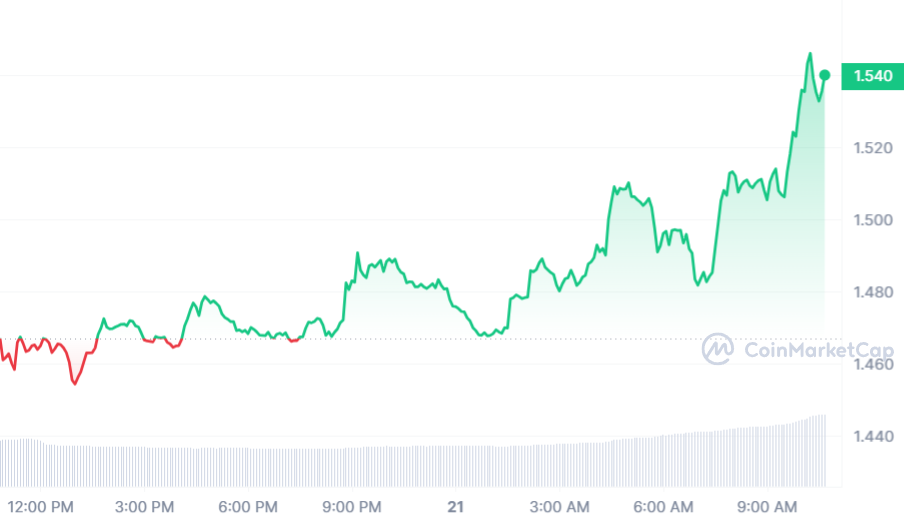The width and height of the screenshot is (904, 522).
Task: Select the 3:00 AM time label
Action: [559, 507]
